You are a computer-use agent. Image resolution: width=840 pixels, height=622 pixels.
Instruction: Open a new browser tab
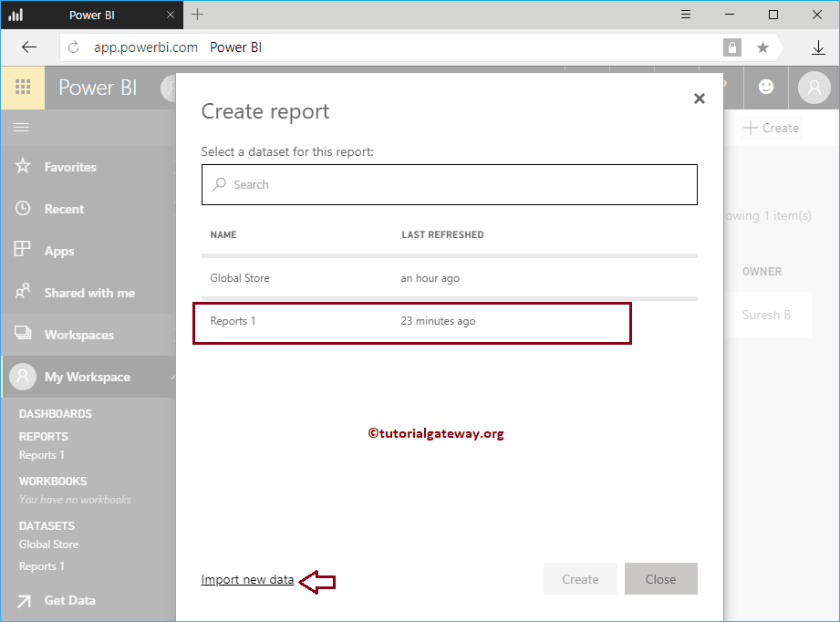pos(198,14)
